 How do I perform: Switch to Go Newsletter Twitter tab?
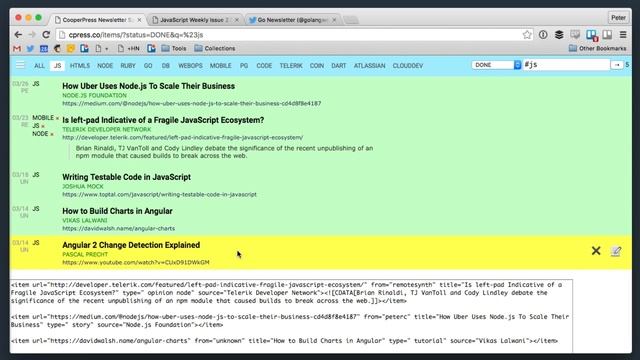click(292, 20)
